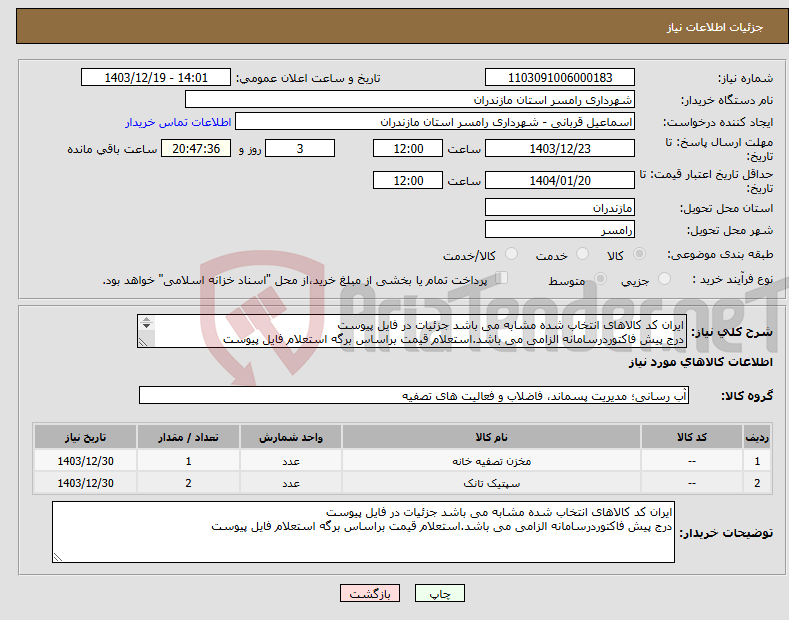Viewport: 789px width, 620px height.
Task: Click the جزئیات اطلاعات نیاز header title
Action: (715, 27)
